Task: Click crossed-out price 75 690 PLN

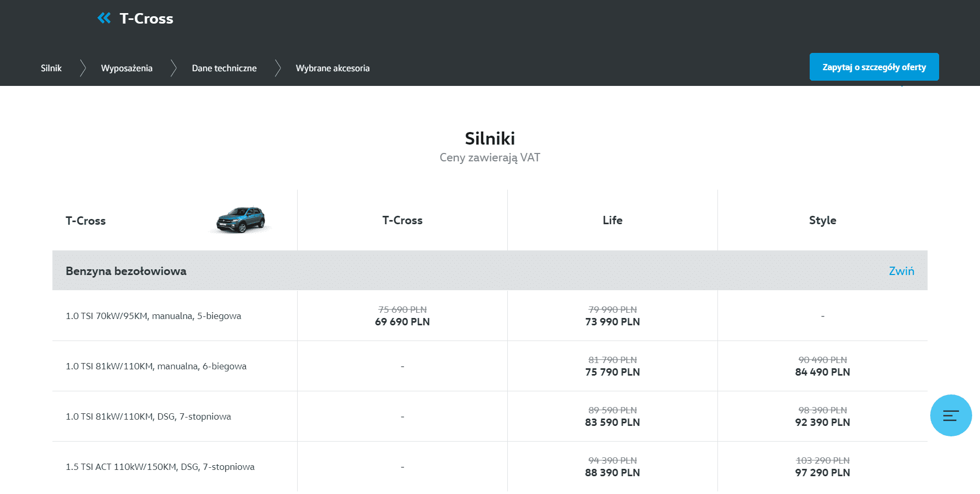Action: [402, 310]
